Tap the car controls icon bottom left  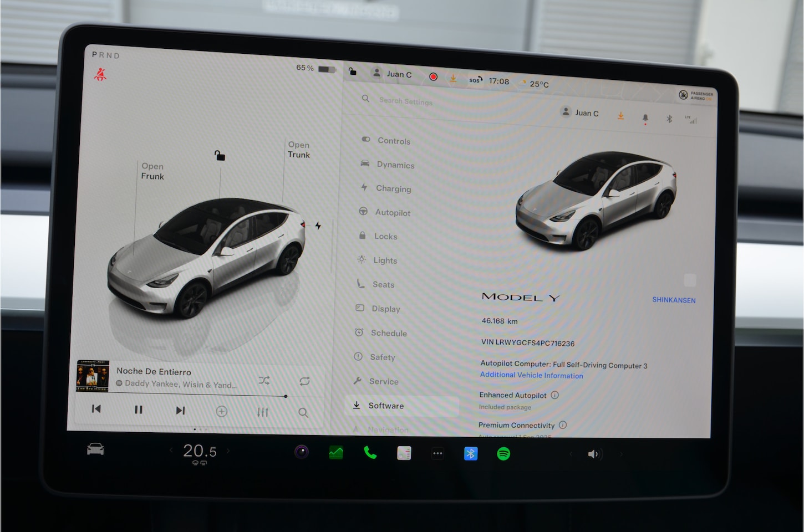click(95, 449)
